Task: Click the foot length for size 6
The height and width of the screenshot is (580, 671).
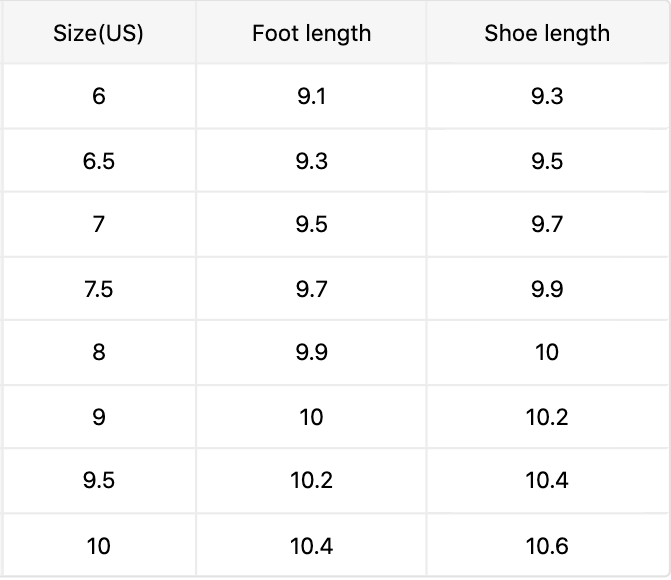Action: pyautogui.click(x=311, y=97)
